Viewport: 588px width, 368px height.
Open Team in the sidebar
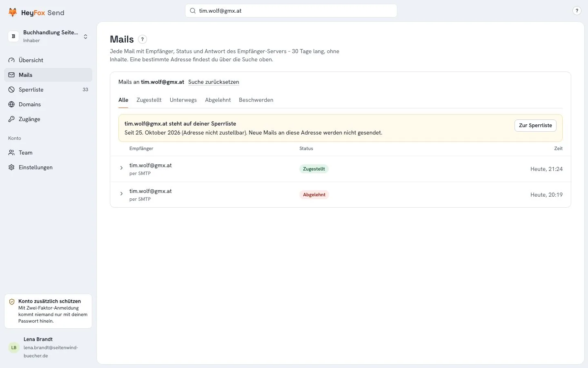tap(48, 153)
